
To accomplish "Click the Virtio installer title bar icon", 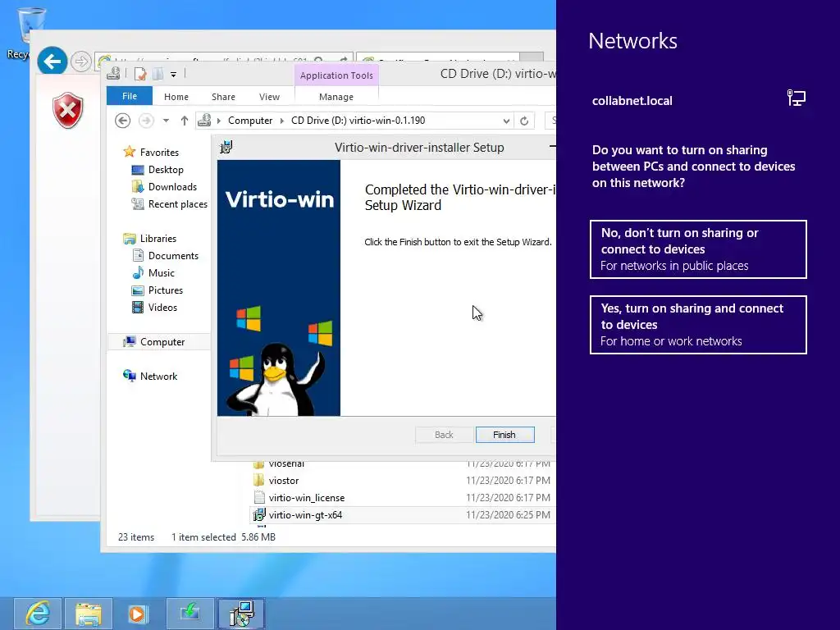I will (226, 147).
